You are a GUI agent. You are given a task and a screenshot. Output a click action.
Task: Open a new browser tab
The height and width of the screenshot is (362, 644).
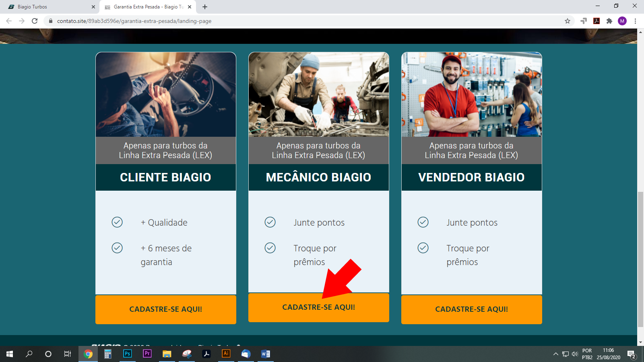pyautogui.click(x=205, y=7)
